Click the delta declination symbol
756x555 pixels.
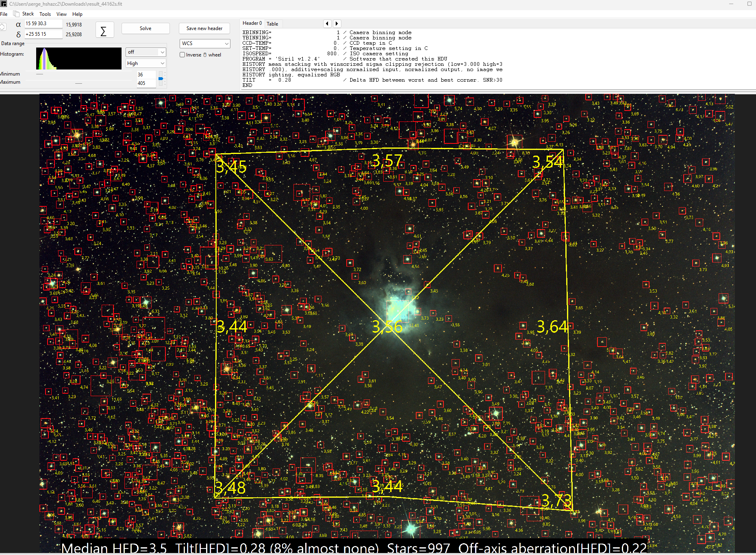pyautogui.click(x=18, y=35)
